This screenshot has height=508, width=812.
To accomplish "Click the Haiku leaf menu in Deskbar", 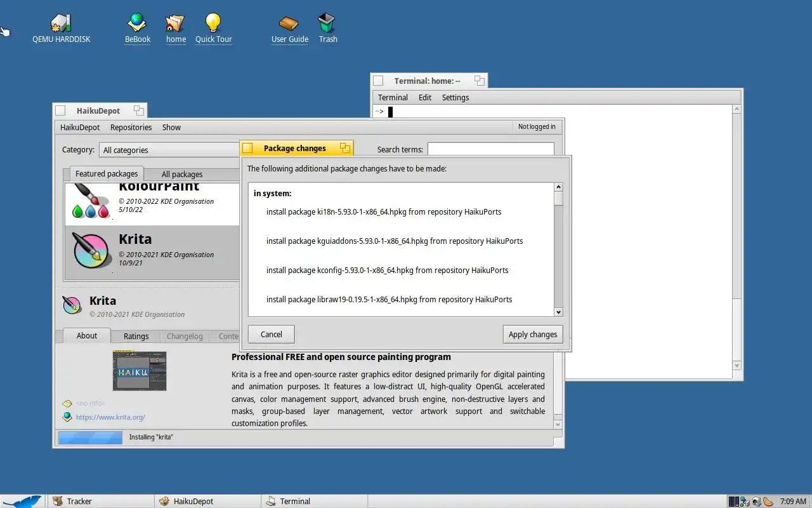I will (x=22, y=501).
